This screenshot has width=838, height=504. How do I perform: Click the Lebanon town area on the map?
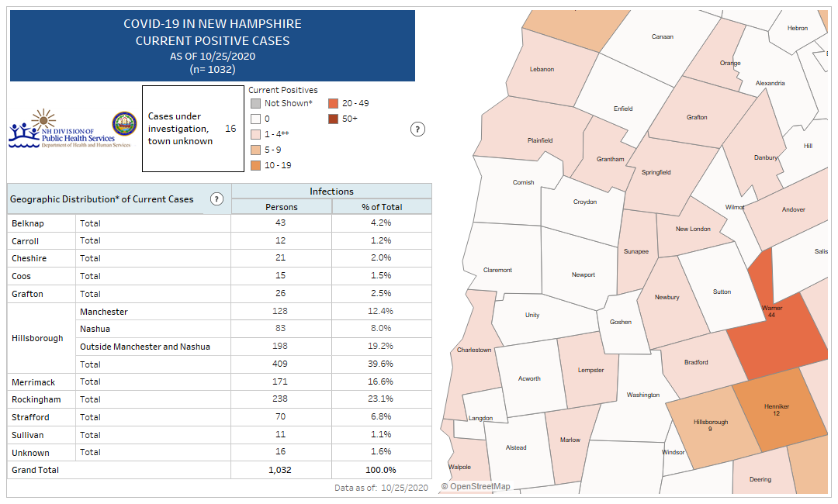[x=542, y=70]
